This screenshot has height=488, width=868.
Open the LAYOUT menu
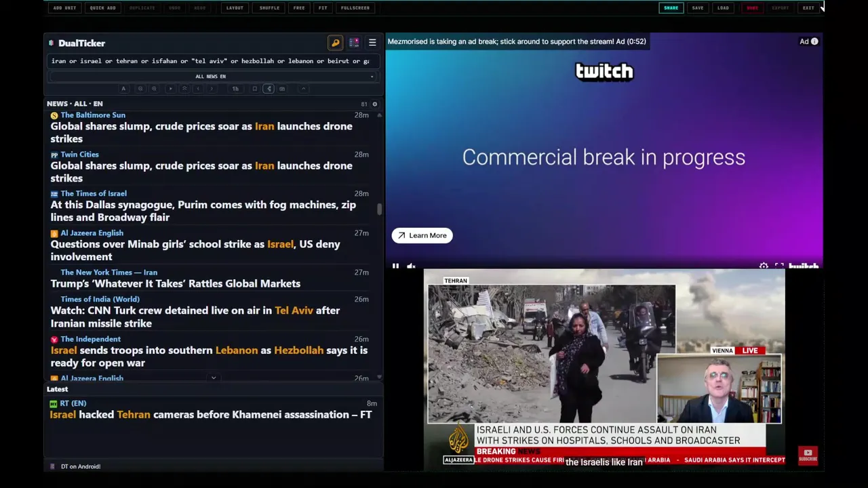[235, 8]
